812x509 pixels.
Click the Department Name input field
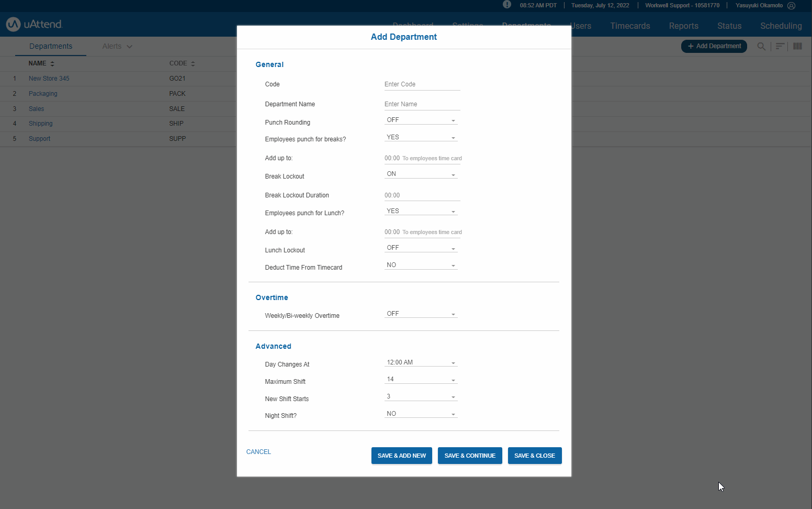[422, 104]
